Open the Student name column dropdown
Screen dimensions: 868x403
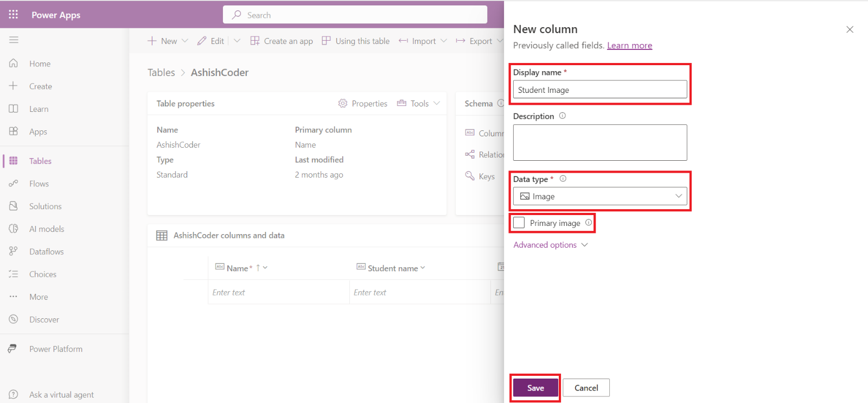coord(423,268)
